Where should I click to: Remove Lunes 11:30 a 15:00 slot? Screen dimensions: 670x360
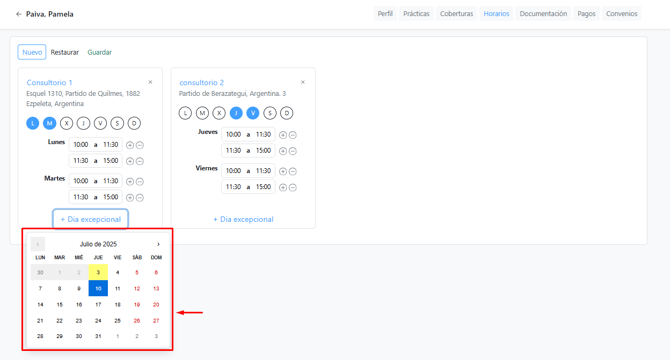[x=140, y=161]
